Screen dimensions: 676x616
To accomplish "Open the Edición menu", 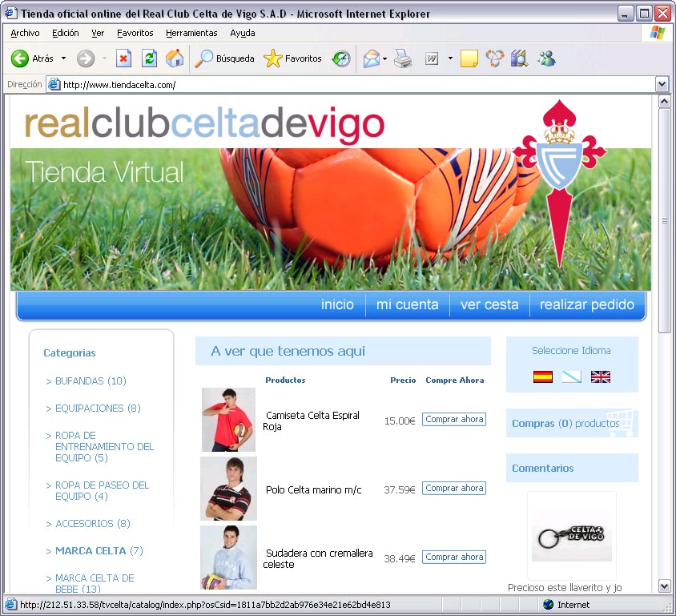I will pyautogui.click(x=66, y=33).
